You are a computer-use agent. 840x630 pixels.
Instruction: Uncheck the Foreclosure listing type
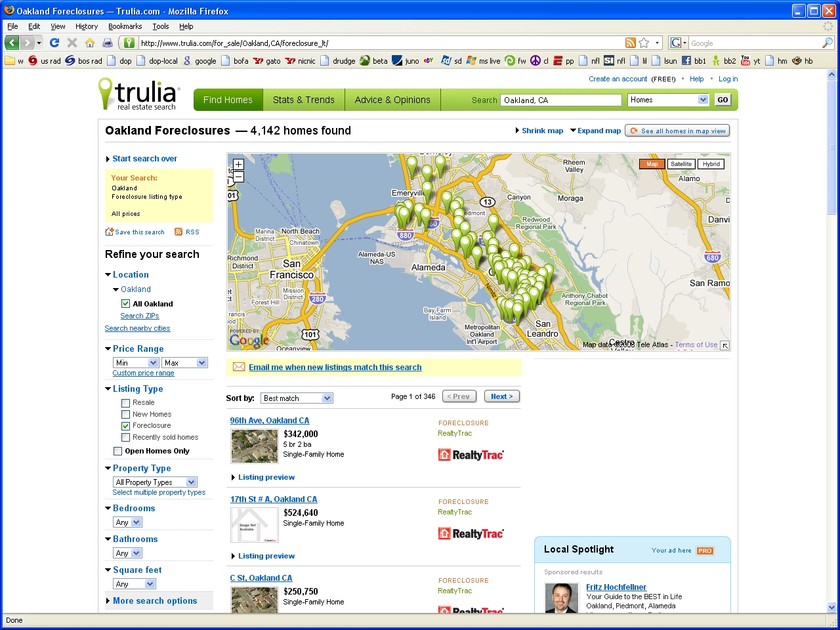pos(125,426)
